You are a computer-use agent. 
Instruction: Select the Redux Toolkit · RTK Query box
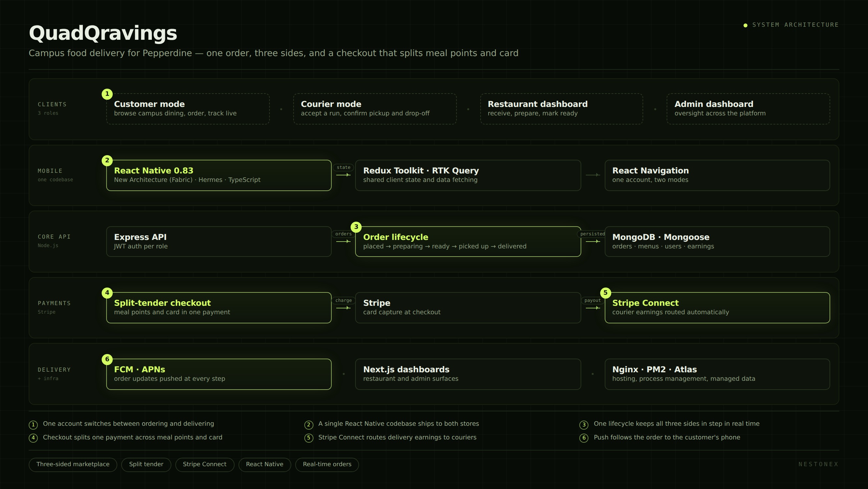pyautogui.click(x=468, y=175)
